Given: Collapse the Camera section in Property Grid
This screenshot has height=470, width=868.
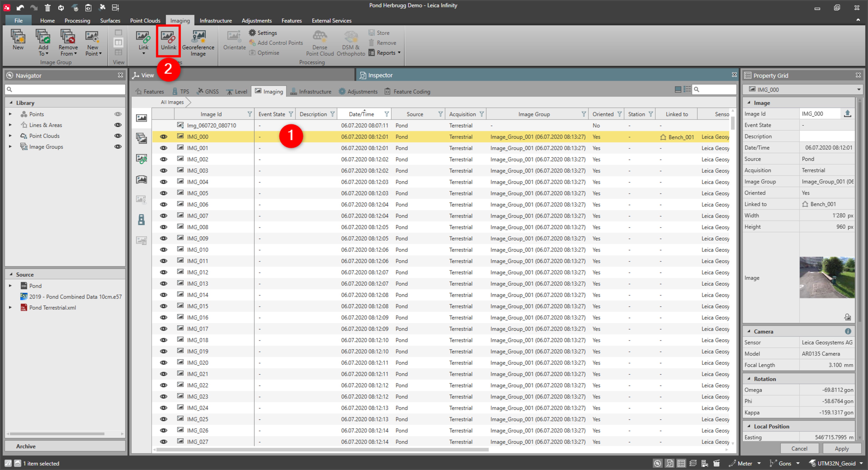Looking at the screenshot, I should point(748,331).
